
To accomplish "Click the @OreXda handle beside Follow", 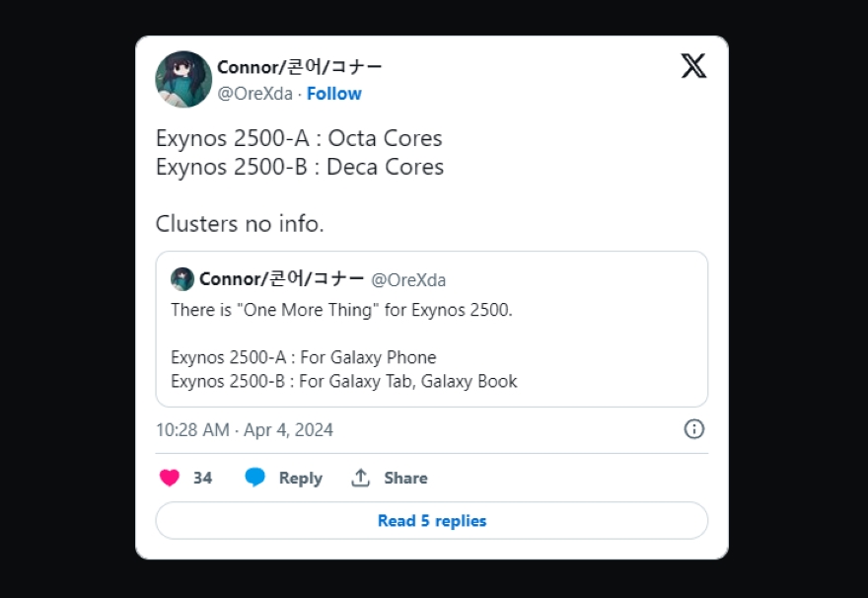I will tap(254, 94).
